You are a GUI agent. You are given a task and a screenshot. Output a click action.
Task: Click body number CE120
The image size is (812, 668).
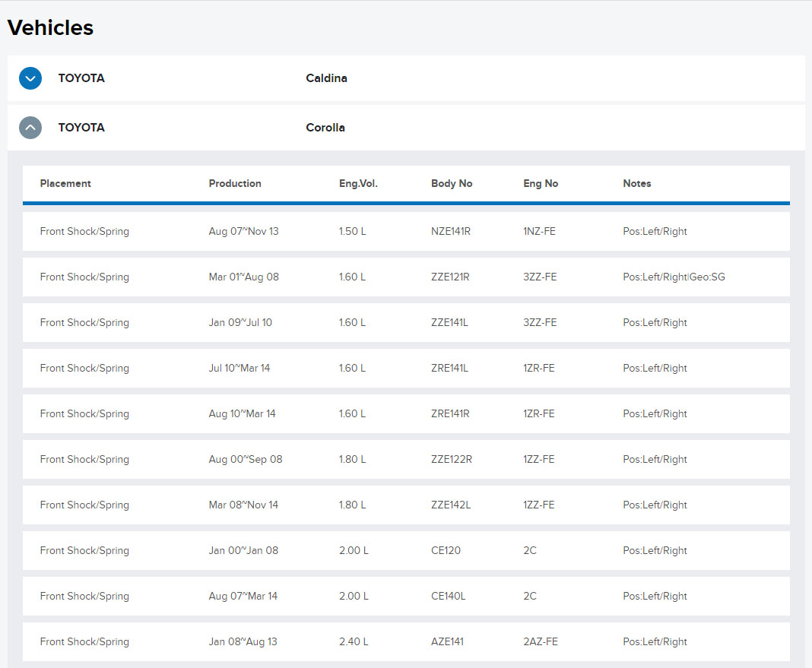pyautogui.click(x=446, y=550)
